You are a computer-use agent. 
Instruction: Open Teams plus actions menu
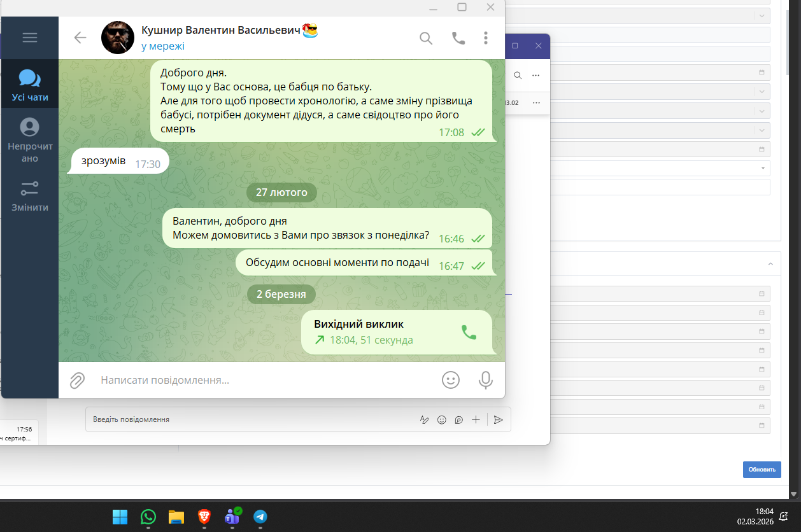click(476, 419)
